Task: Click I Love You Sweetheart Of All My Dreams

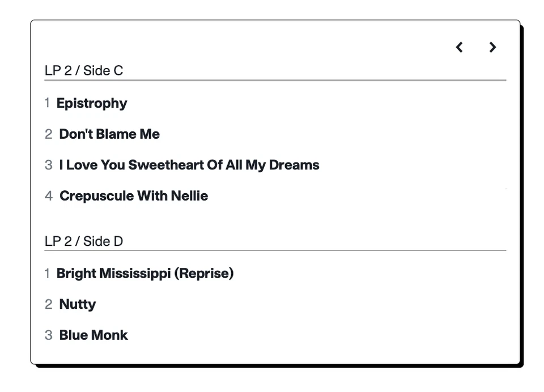Action: click(189, 165)
